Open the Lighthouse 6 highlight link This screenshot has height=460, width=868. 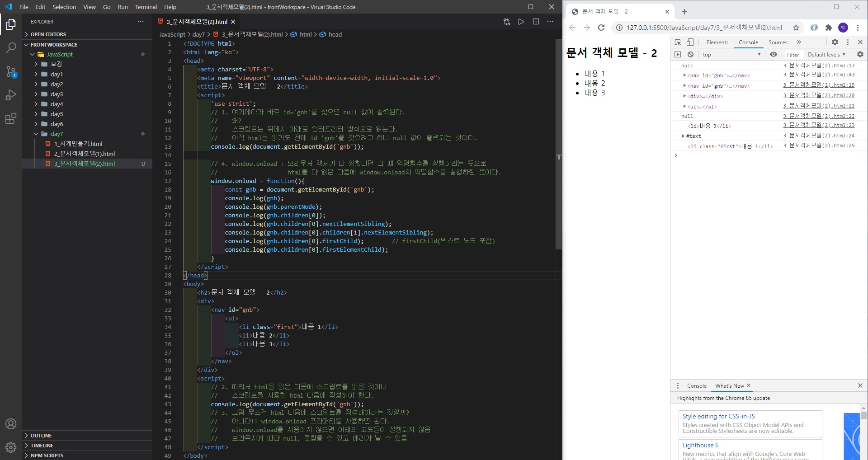700,445
